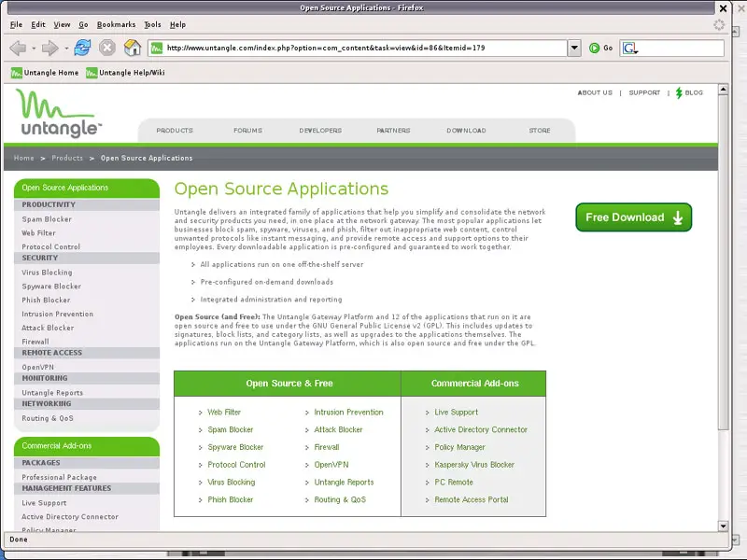The image size is (747, 560).
Task: Select the Developers navigation tab
Action: point(320,131)
